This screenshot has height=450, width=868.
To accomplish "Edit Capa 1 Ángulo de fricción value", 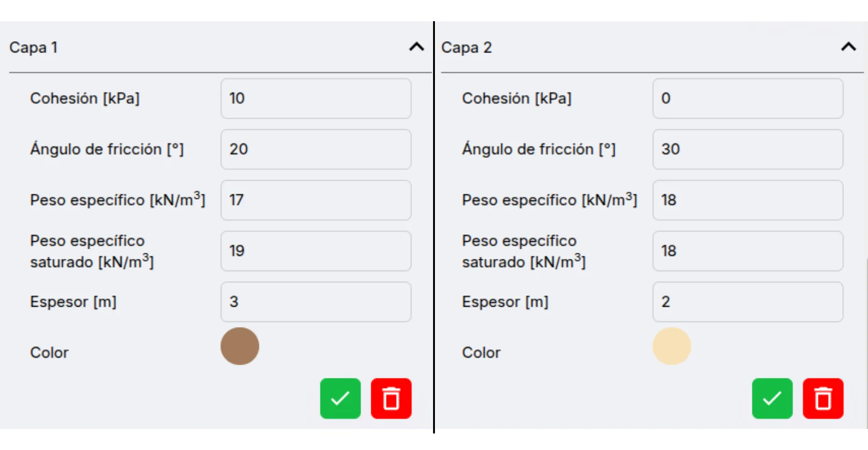I will point(316,149).
